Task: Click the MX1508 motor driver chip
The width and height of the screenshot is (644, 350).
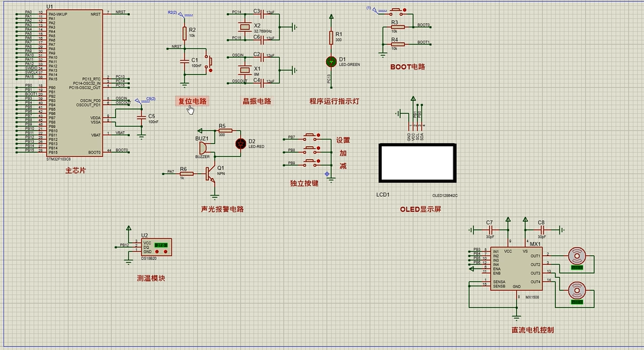Action: 516,268
